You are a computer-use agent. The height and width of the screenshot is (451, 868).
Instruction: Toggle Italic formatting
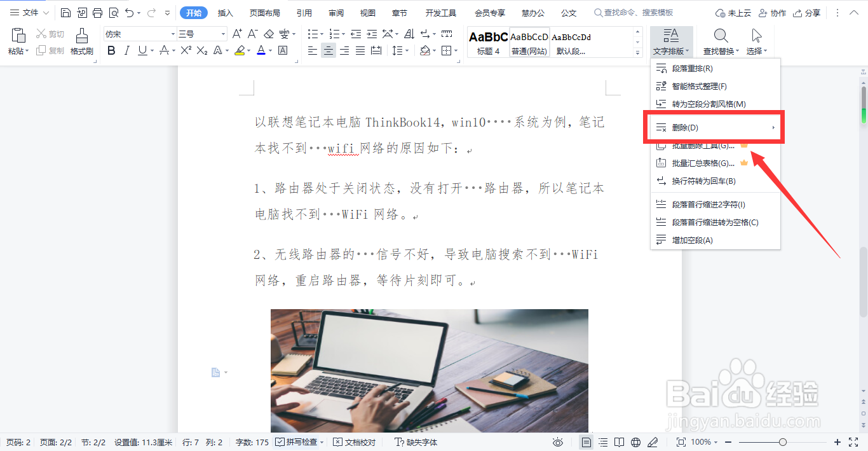(127, 51)
